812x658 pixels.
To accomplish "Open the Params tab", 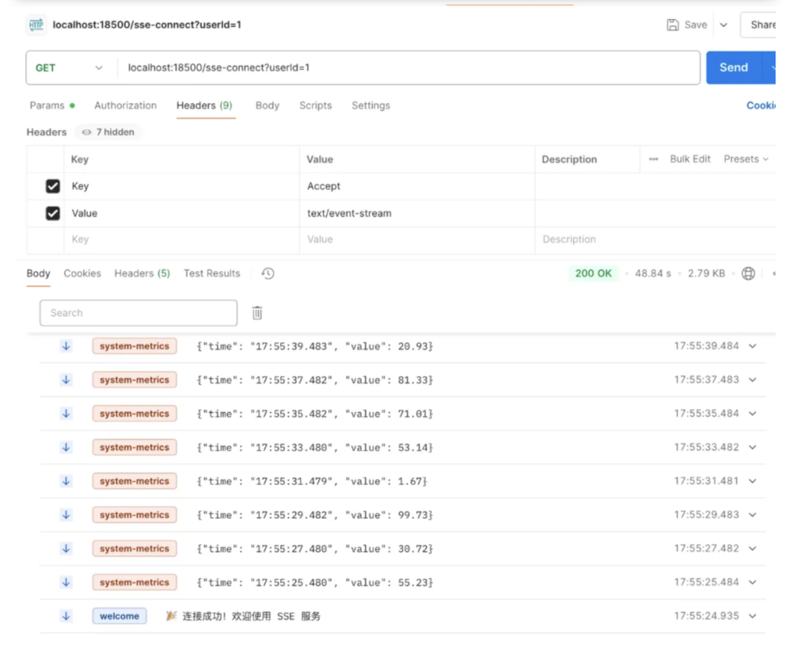I will (x=52, y=105).
